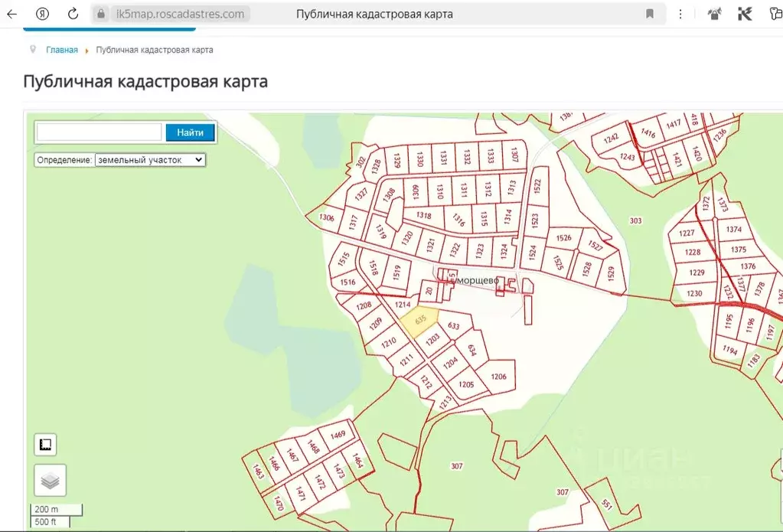
Task: Select parcel 1469 on the map
Action: click(x=338, y=435)
